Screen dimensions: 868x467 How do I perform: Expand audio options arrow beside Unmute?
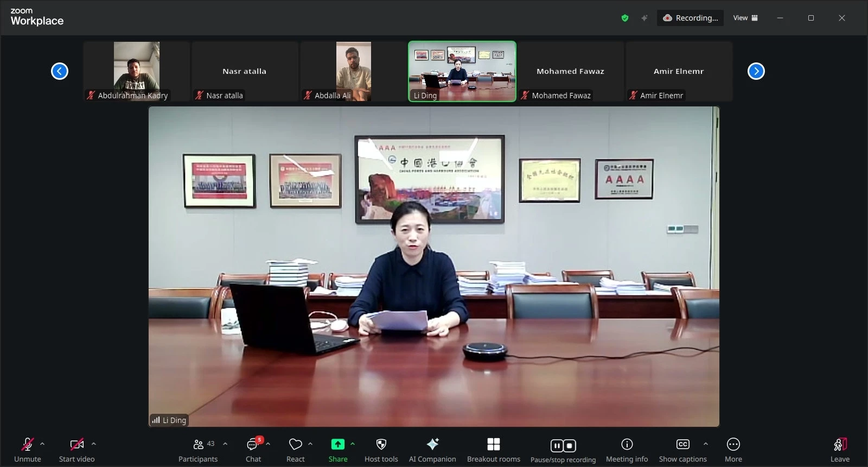[x=42, y=444]
